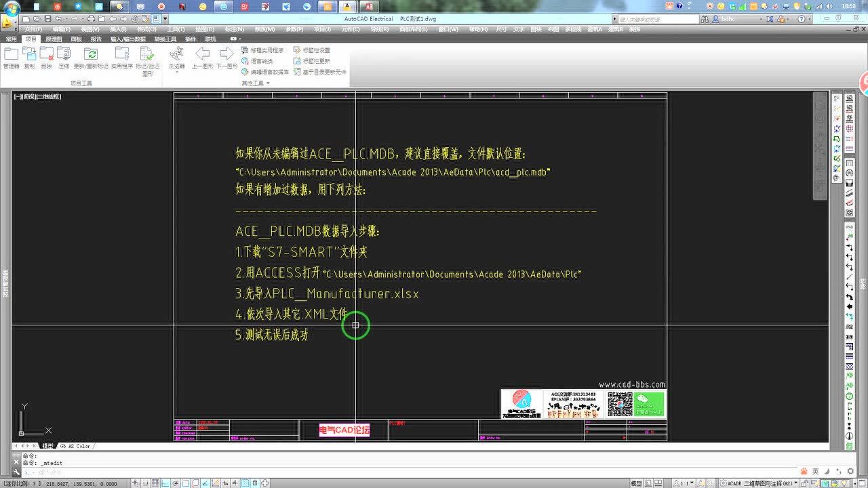The image size is (868, 488).
Task: Toggle the isolate objects lightbulb on status bar
Action: [x=844, y=482]
